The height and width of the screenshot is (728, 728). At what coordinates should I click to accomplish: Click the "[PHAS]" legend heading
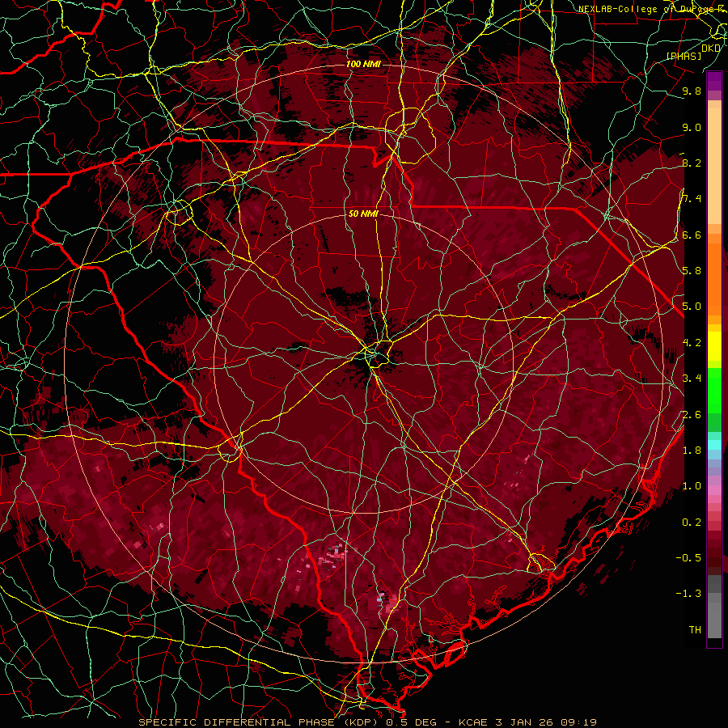point(684,56)
